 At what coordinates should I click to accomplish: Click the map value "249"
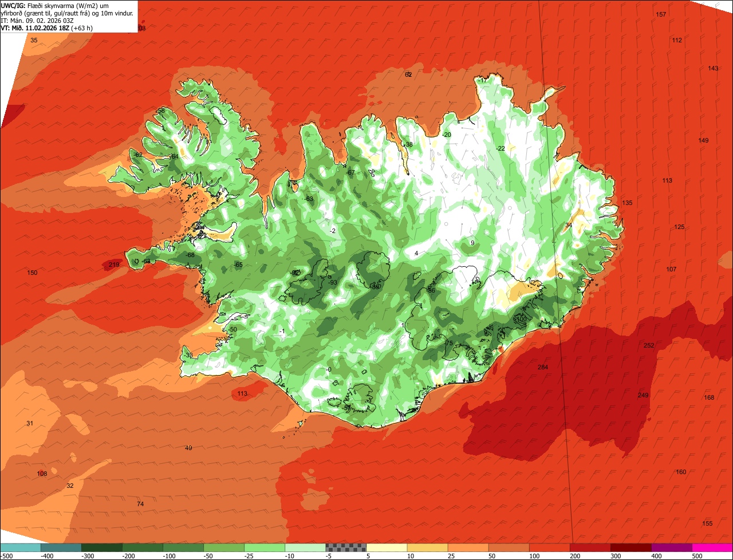643,396
